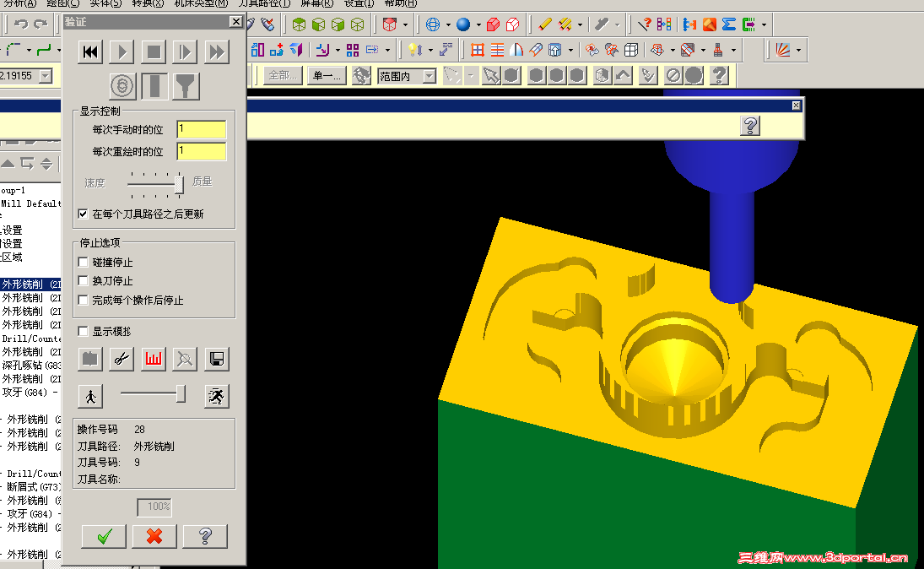The image size is (924, 569).
Task: Click the undo arrow icon
Action: coord(21,24)
